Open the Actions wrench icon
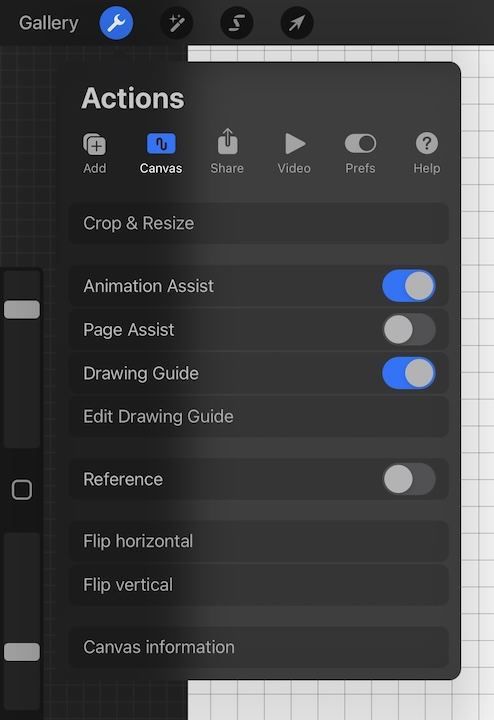 [116, 22]
